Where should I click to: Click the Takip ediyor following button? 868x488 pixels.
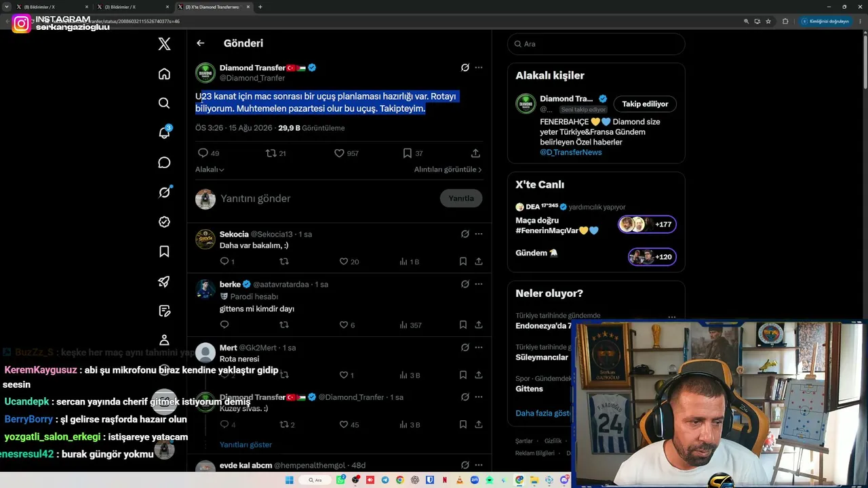[x=645, y=104]
